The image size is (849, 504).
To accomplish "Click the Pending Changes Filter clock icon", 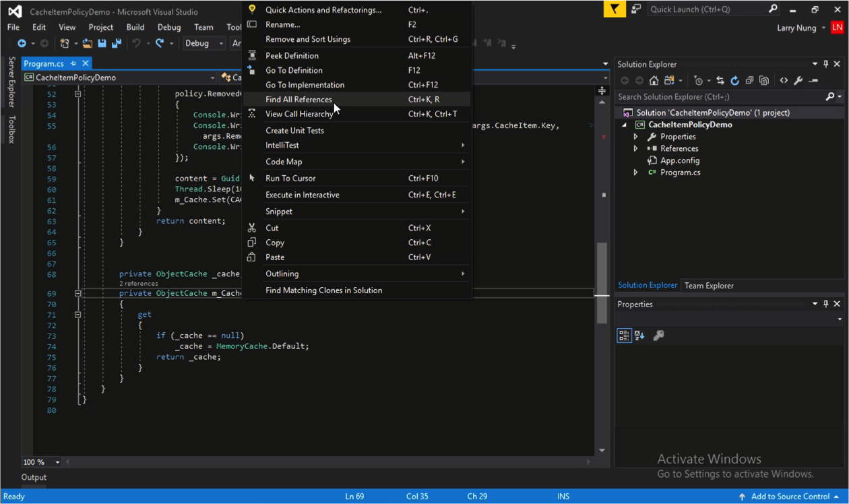I will tap(698, 81).
